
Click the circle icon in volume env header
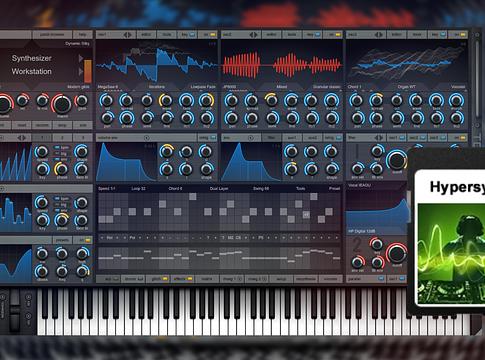(x=147, y=138)
